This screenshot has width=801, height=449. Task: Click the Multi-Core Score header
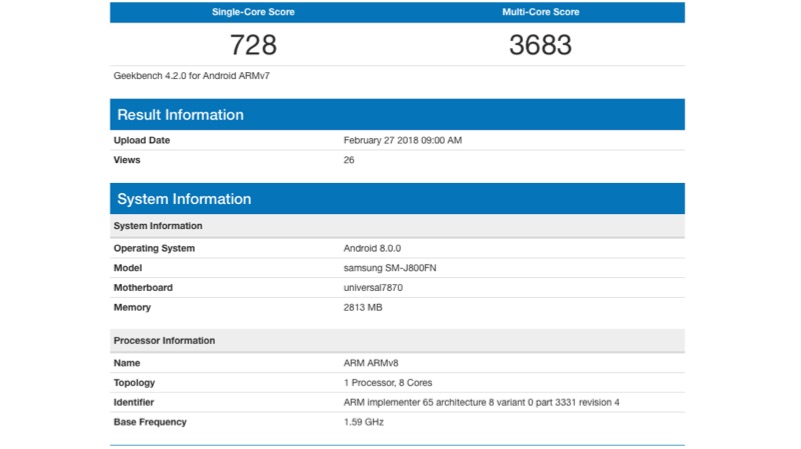[x=540, y=12]
